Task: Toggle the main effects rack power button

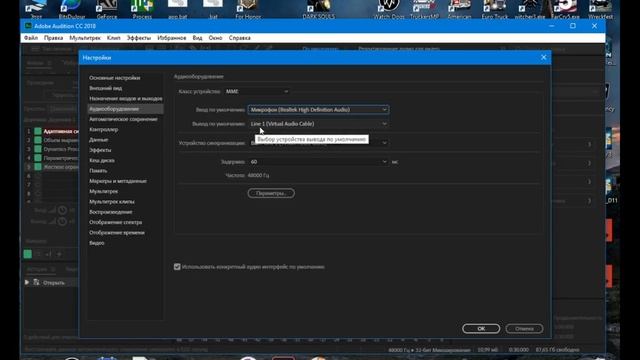Action: (28, 254)
